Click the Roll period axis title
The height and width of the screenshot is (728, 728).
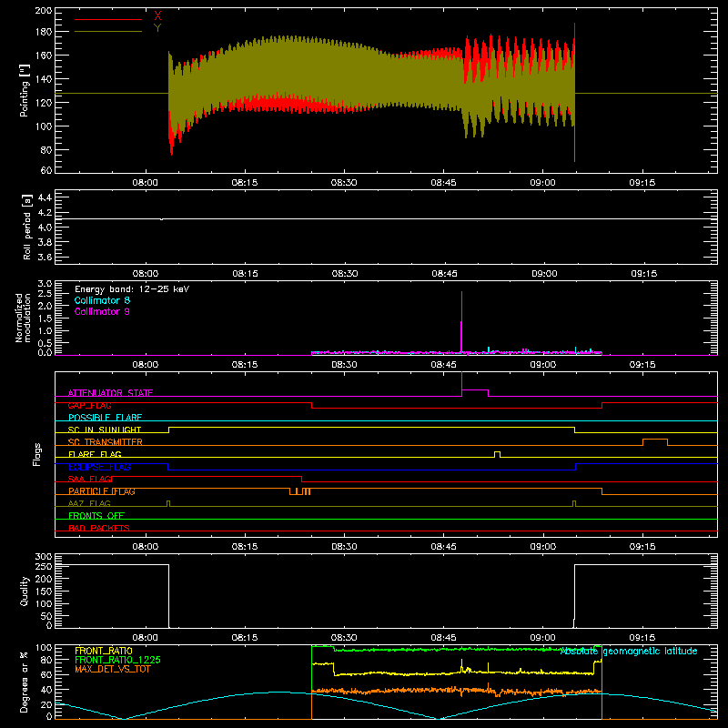[x=27, y=227]
